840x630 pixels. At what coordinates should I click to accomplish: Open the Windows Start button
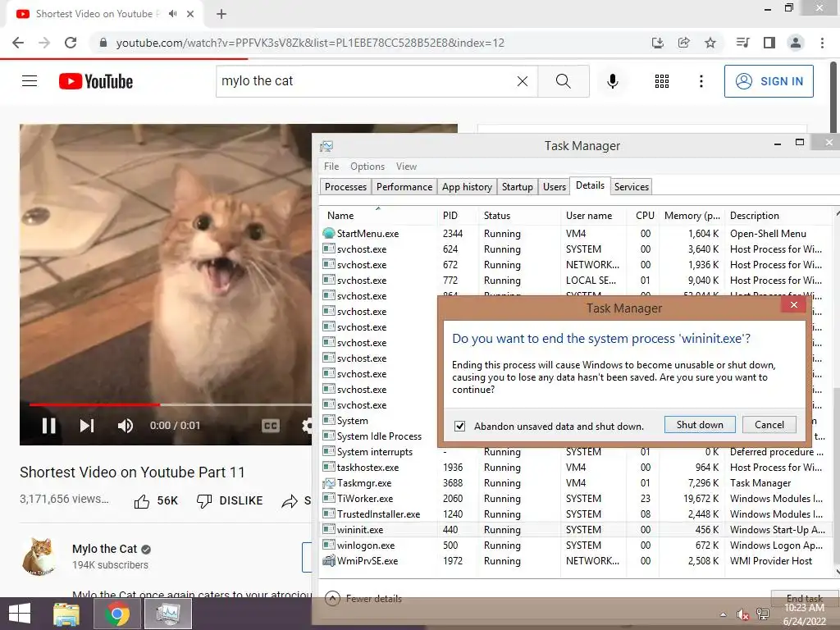pyautogui.click(x=20, y=614)
